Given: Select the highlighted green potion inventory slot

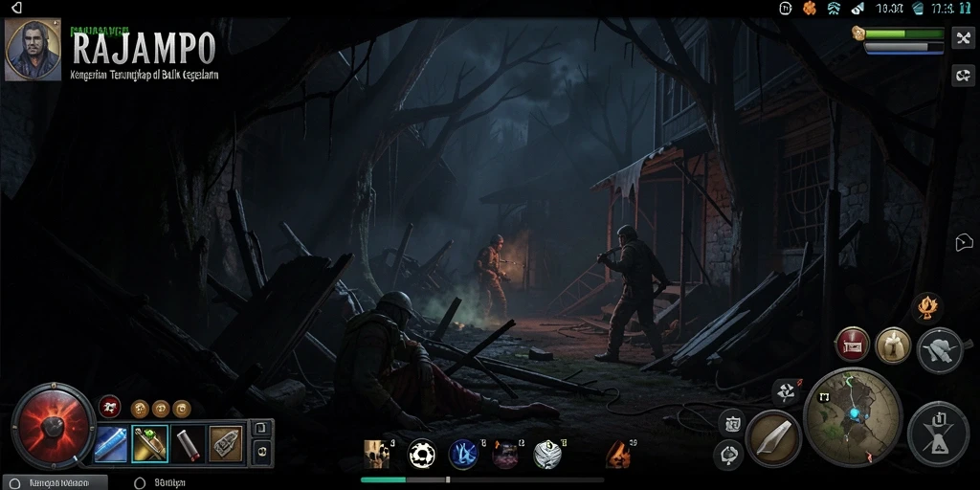Looking at the screenshot, I should pyautogui.click(x=150, y=443).
